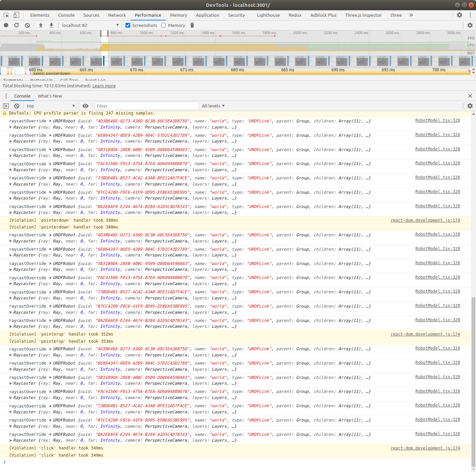Expand the first URDFRobot B7CC4280 object
The width and height of the screenshot is (476, 472).
coord(50,192)
